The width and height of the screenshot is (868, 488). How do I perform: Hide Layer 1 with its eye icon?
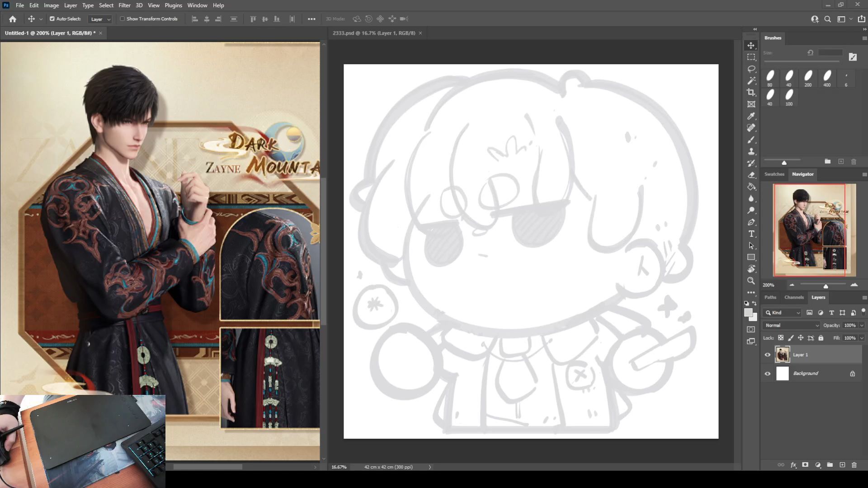pyautogui.click(x=767, y=355)
